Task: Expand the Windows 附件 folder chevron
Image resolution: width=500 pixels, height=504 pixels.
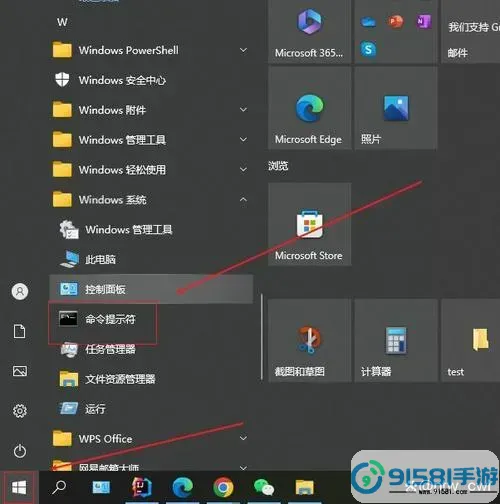Action: 244,110
